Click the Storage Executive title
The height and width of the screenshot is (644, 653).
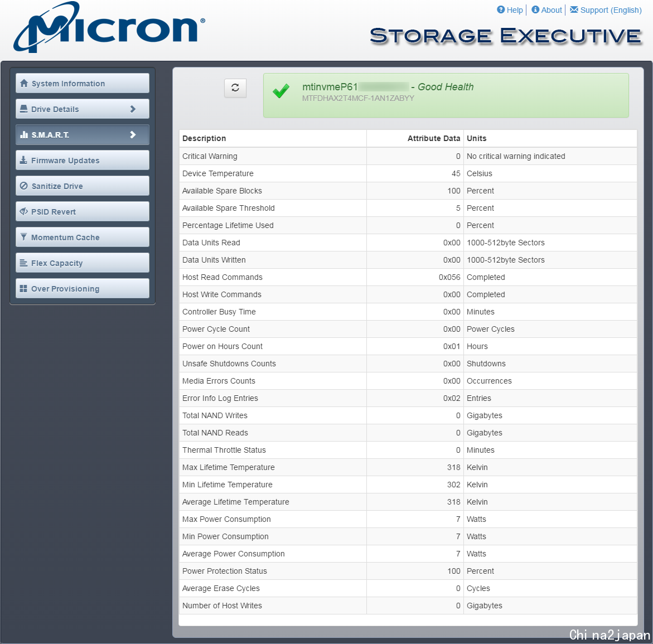coord(506,36)
